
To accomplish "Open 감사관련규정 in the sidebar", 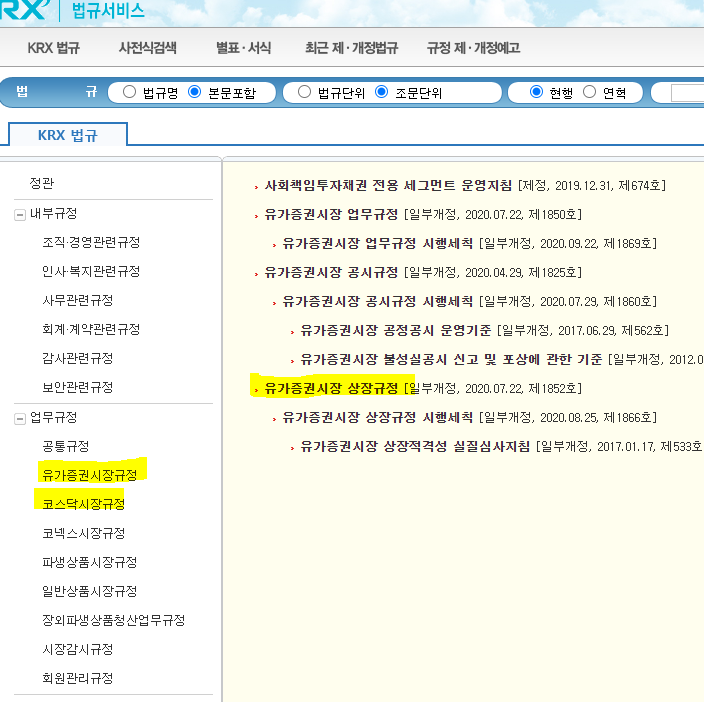I will [x=78, y=358].
